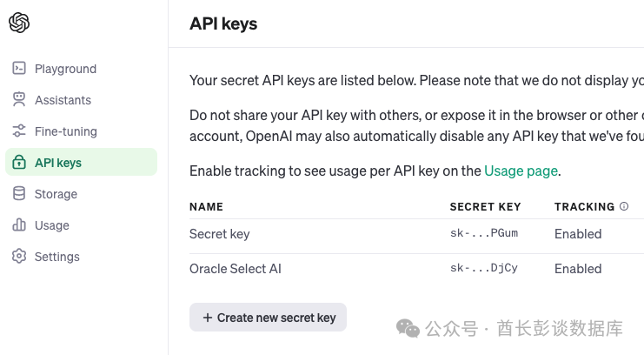Click the Usage bar chart icon
Screen dimensions: 644x355
pos(19,225)
